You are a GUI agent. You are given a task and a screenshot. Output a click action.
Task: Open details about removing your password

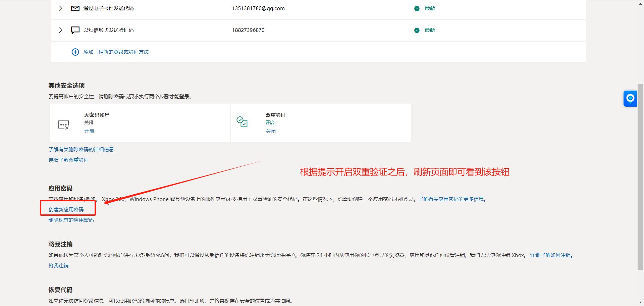[x=81, y=149]
